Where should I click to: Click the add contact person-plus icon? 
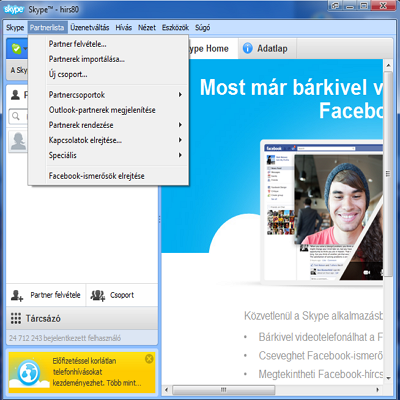coord(17,295)
